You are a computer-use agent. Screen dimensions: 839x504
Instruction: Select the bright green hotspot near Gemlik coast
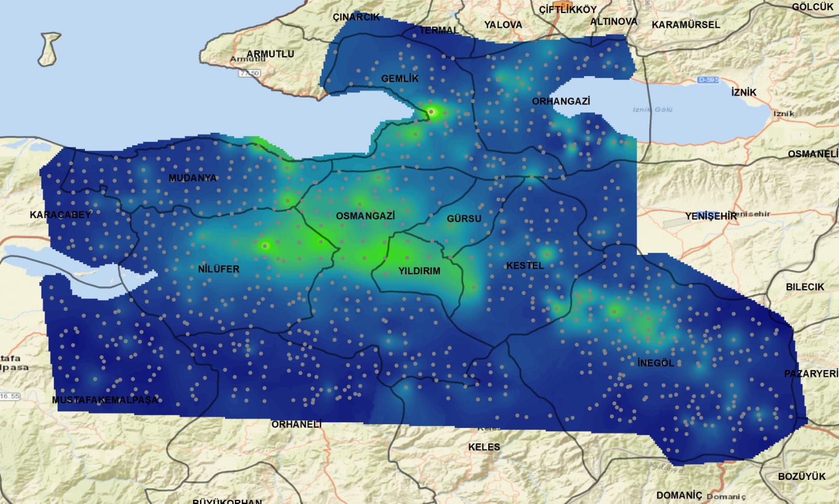pos(433,111)
